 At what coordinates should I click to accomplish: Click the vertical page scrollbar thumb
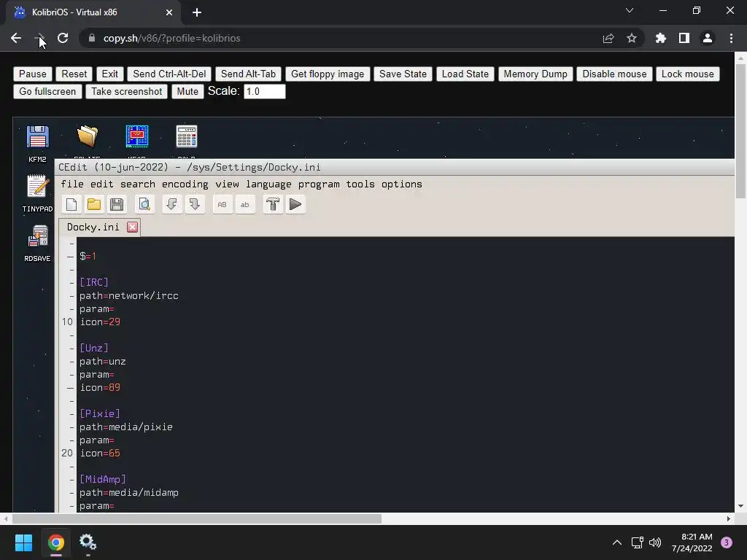tap(740, 131)
